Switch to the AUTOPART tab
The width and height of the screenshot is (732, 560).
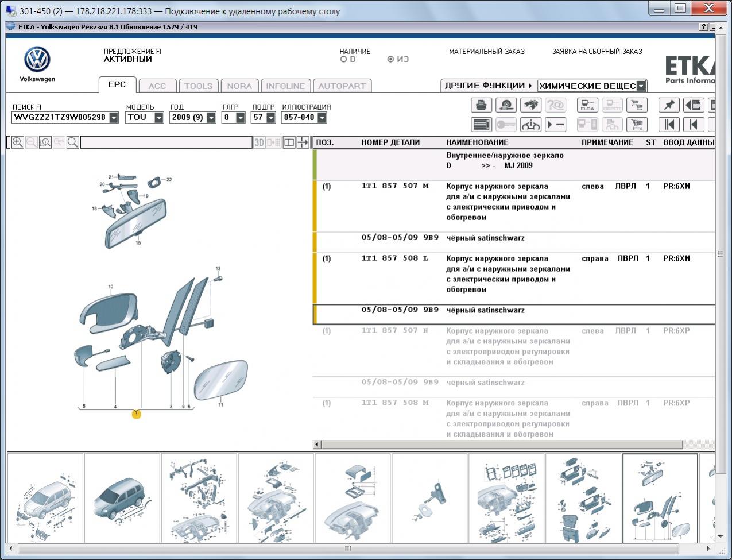click(x=342, y=86)
